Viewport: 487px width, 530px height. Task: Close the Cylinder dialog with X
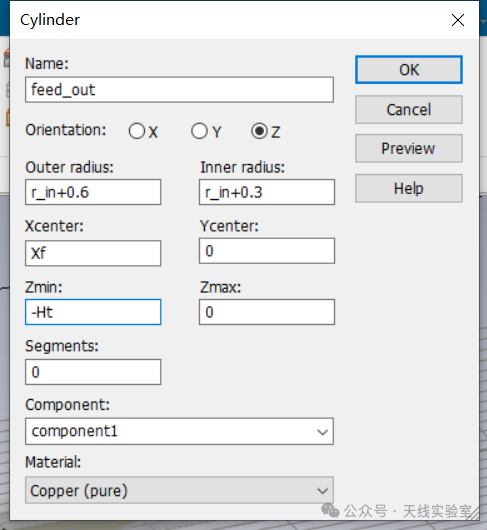(x=458, y=20)
